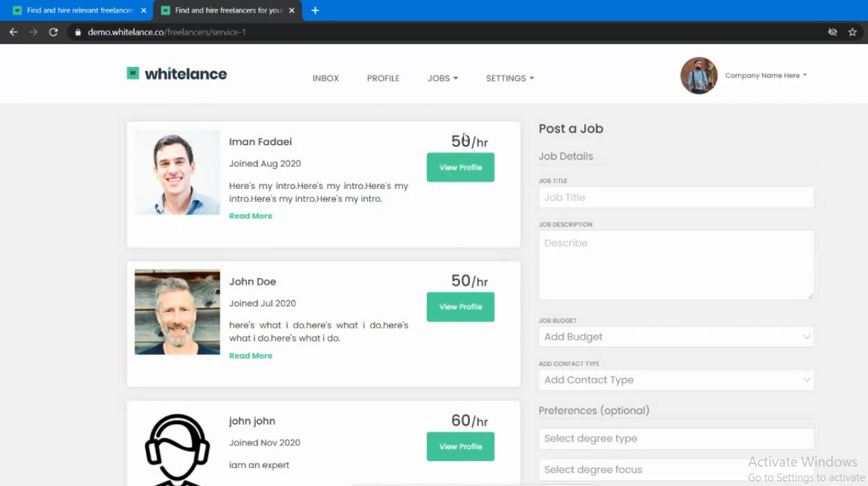Click 'Joined Aug 2020' text
This screenshot has width=868, height=486.
point(265,164)
